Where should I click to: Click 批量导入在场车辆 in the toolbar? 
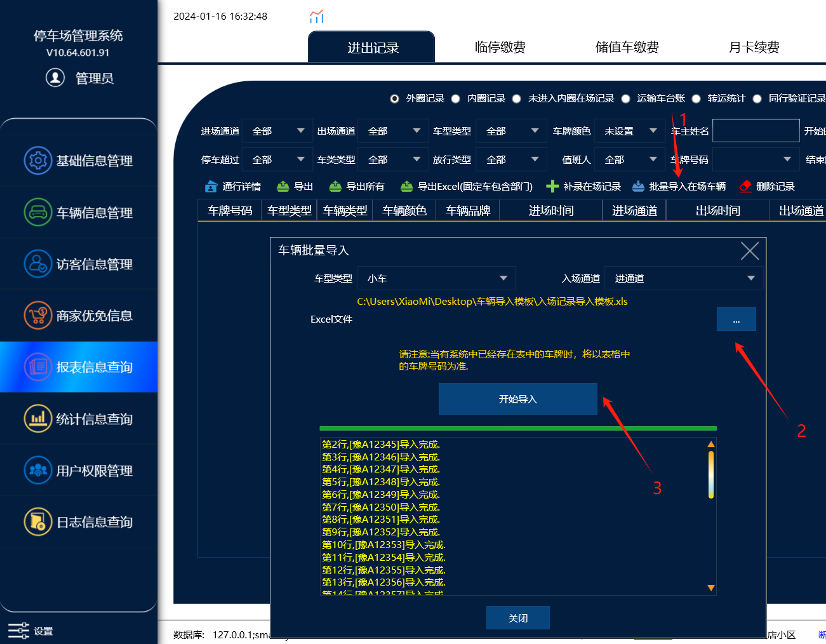coord(679,186)
